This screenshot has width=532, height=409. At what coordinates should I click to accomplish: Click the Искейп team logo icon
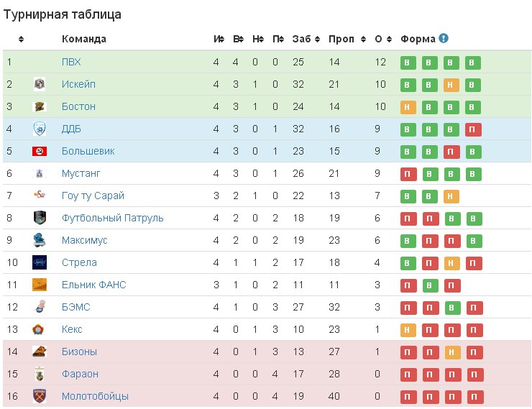(x=40, y=84)
